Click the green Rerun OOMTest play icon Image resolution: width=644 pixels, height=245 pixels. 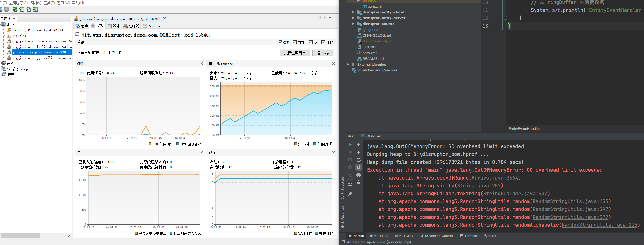point(350,144)
